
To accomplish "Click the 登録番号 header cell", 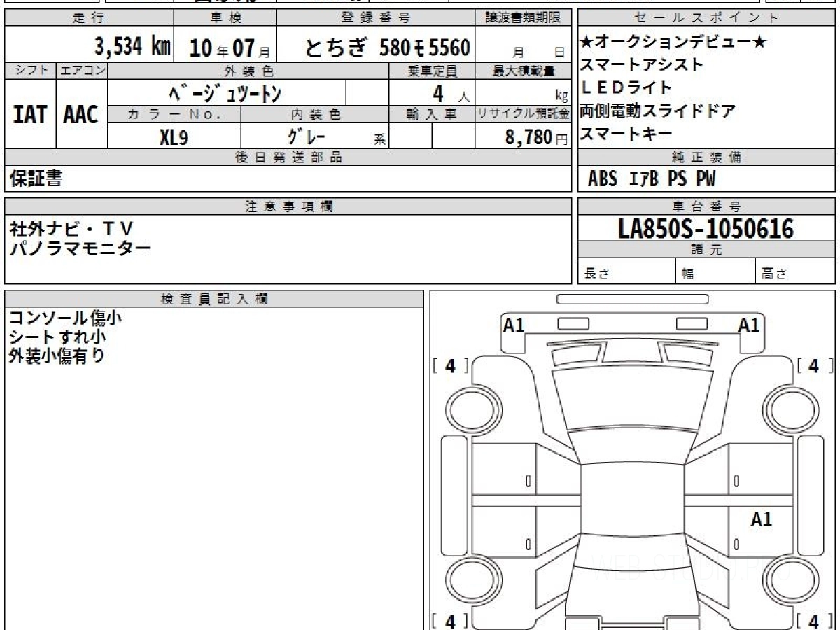I will pyautogui.click(x=376, y=18).
